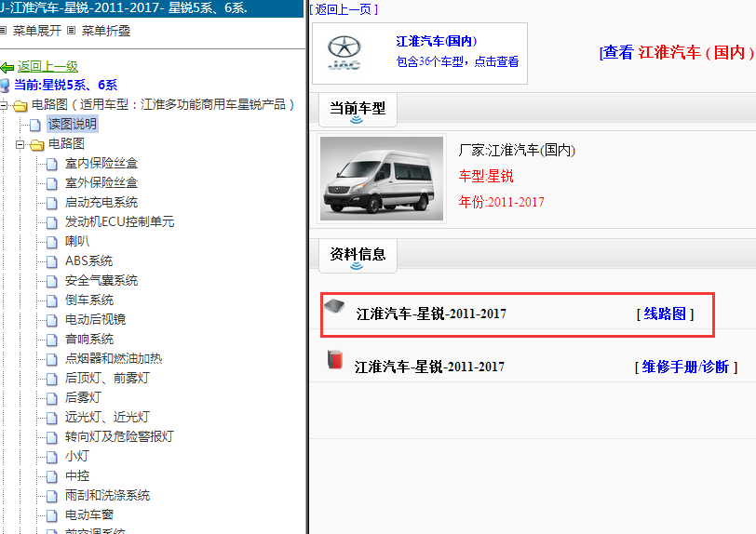756x534 pixels.
Task: Click the page icon next to 发动机ECU控制单元
Action: [x=51, y=222]
